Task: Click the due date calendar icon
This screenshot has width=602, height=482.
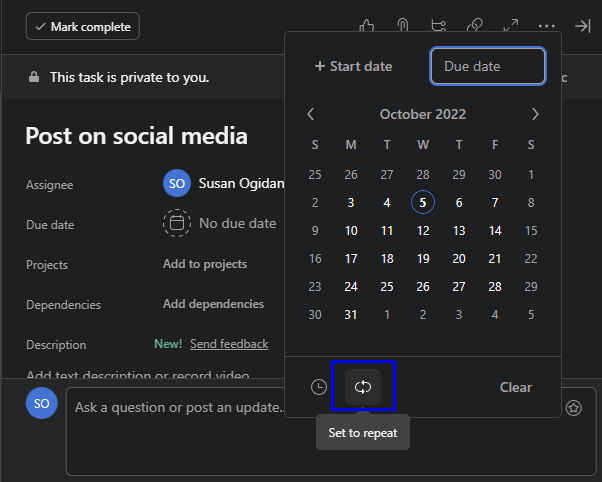Action: click(177, 223)
